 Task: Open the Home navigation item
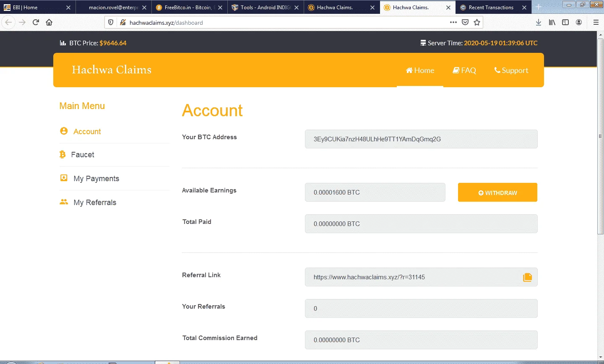(x=420, y=70)
